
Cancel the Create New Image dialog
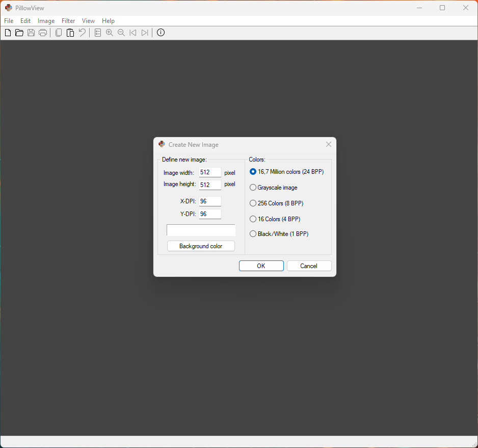309,266
